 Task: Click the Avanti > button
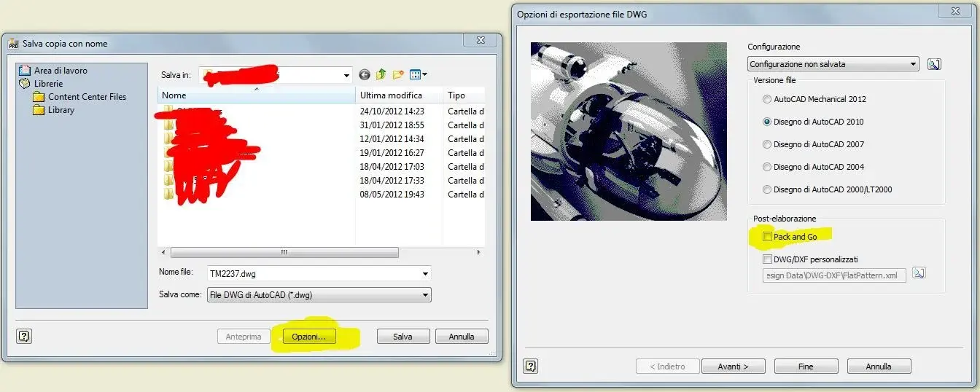(733, 366)
